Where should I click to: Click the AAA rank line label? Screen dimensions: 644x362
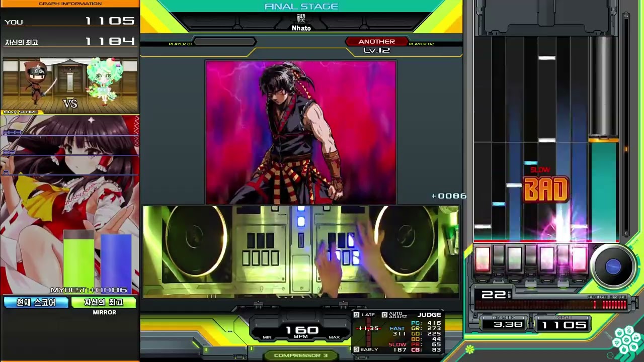point(12,133)
